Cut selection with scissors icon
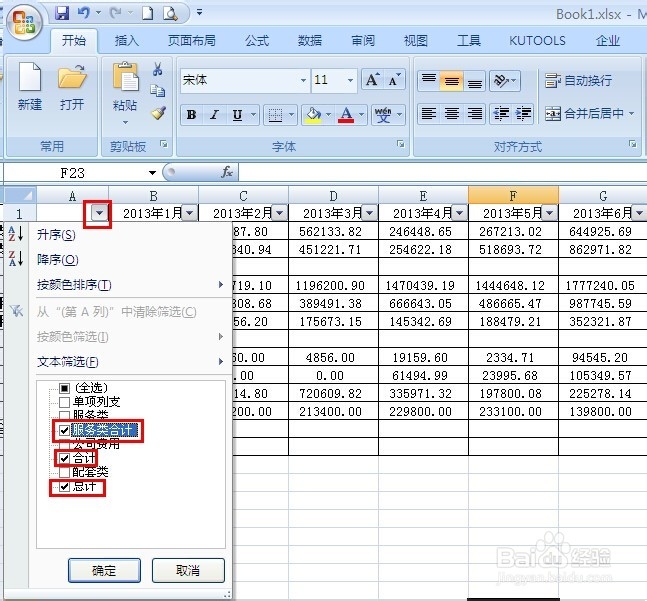 tap(157, 69)
